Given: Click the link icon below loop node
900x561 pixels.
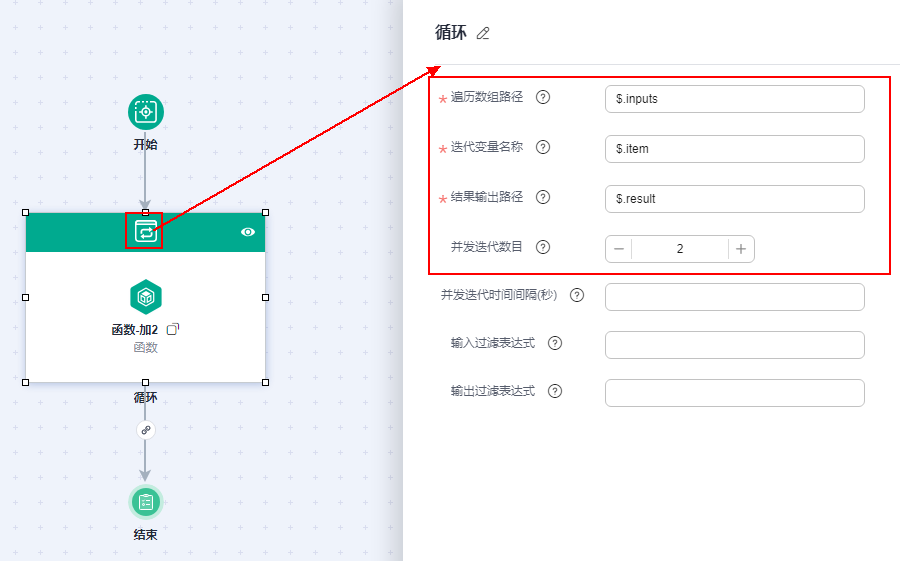Looking at the screenshot, I should 145,429.
